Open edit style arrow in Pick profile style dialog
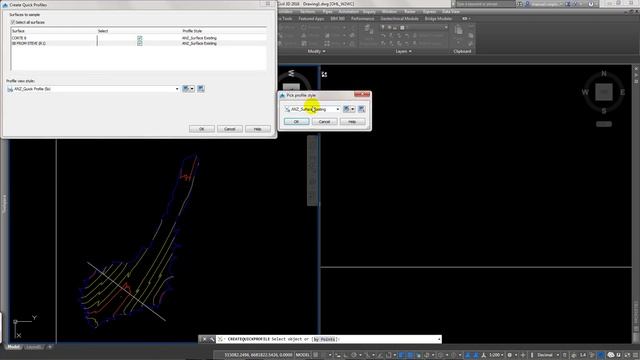This screenshot has width=640, height=360. coord(353,109)
